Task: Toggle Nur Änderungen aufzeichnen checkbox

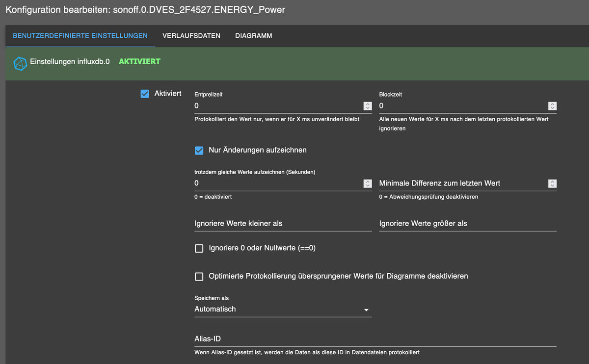Action: click(x=199, y=150)
